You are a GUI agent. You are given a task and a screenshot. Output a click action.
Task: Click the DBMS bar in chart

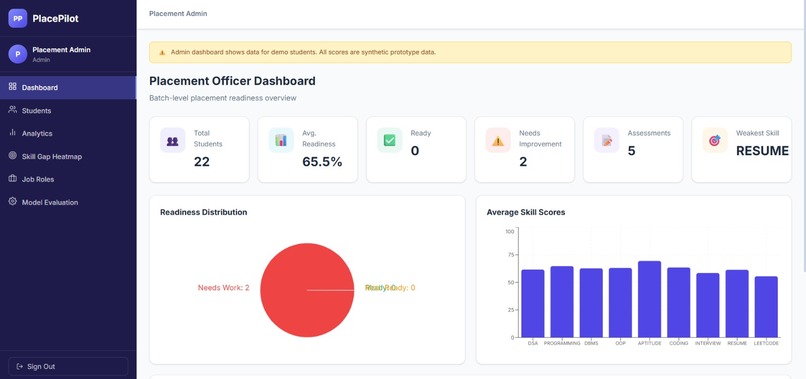(x=591, y=303)
